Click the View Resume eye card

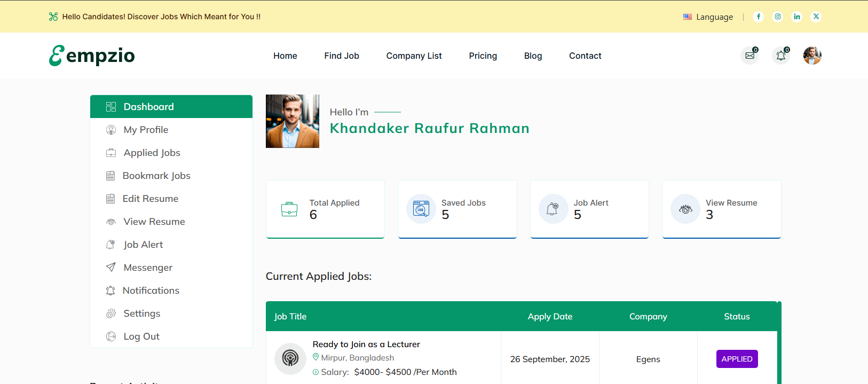tap(721, 209)
